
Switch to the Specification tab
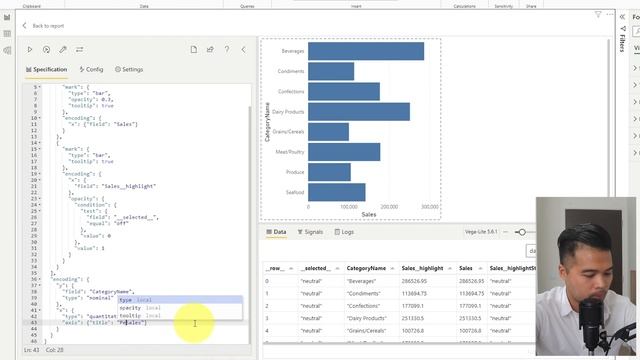tap(47, 69)
